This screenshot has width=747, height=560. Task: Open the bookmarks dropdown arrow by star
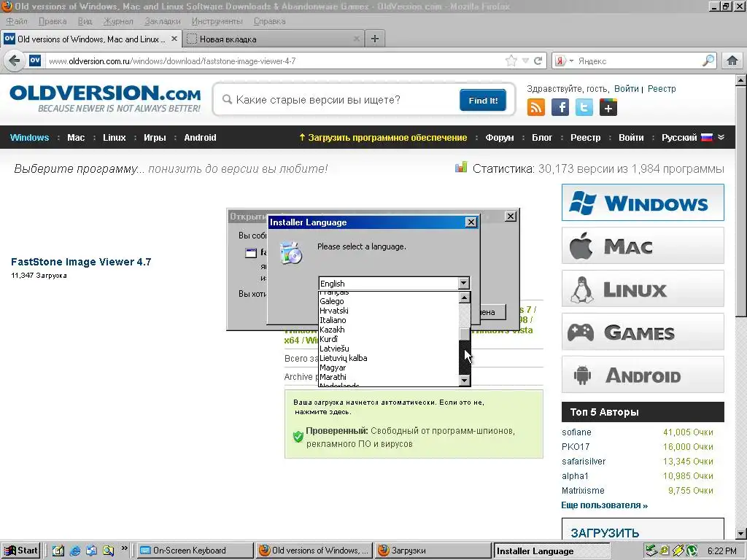pos(525,61)
